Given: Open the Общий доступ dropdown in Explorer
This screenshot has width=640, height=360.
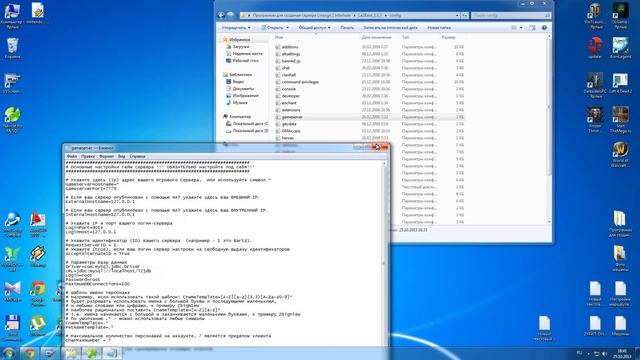Looking at the screenshot, I should coord(315,27).
